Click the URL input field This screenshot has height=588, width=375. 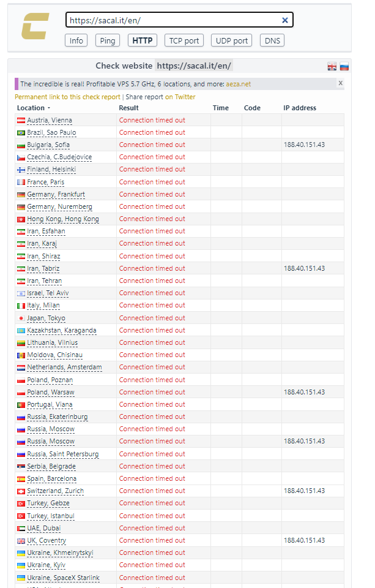171,20
